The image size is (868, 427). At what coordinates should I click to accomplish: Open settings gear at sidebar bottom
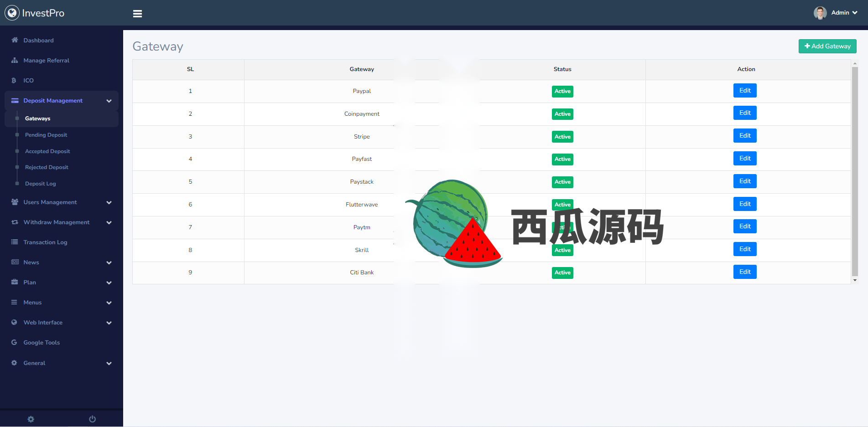pos(31,419)
